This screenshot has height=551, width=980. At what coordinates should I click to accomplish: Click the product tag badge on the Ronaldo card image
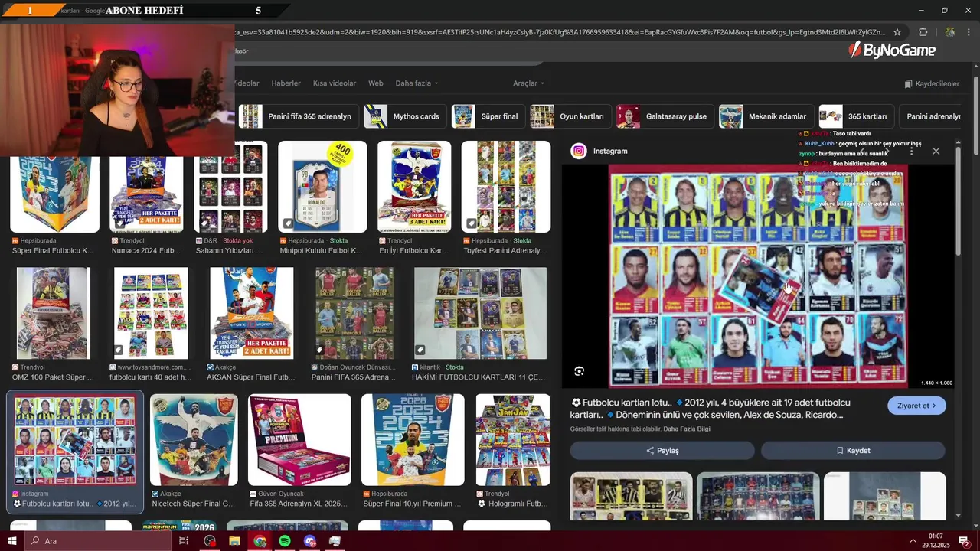click(x=288, y=223)
